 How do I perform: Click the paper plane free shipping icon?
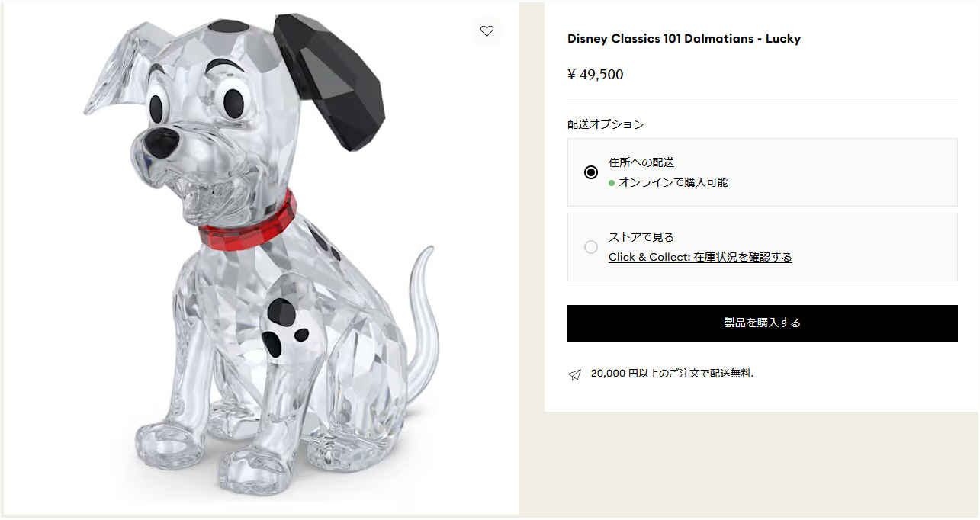(x=573, y=373)
